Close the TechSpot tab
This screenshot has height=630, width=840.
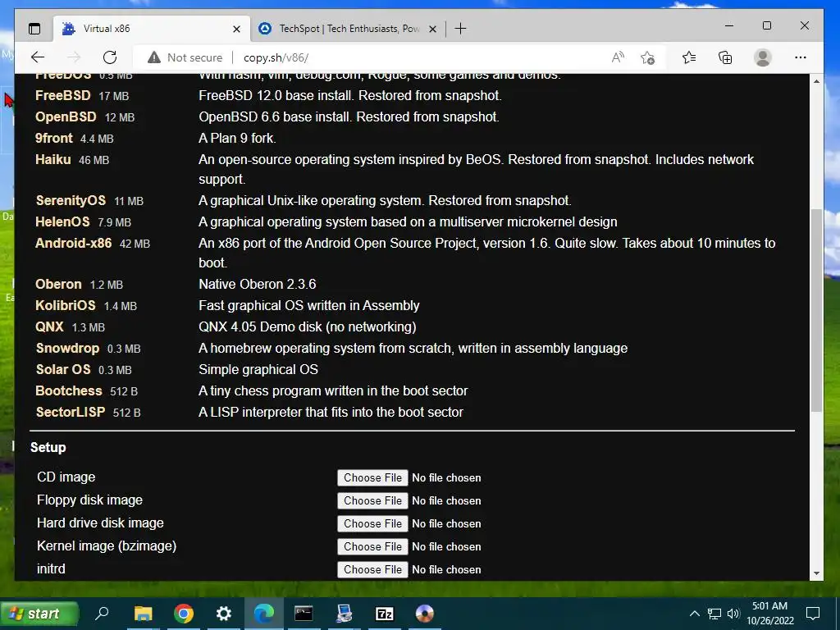[433, 29]
